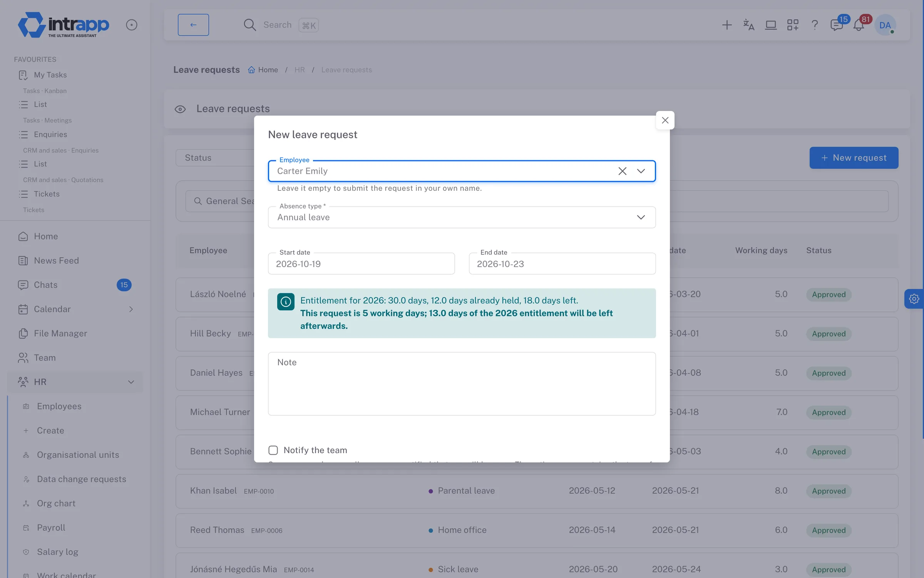The height and width of the screenshot is (578, 924).
Task: Open chat messages icon with badge 15
Action: (837, 25)
